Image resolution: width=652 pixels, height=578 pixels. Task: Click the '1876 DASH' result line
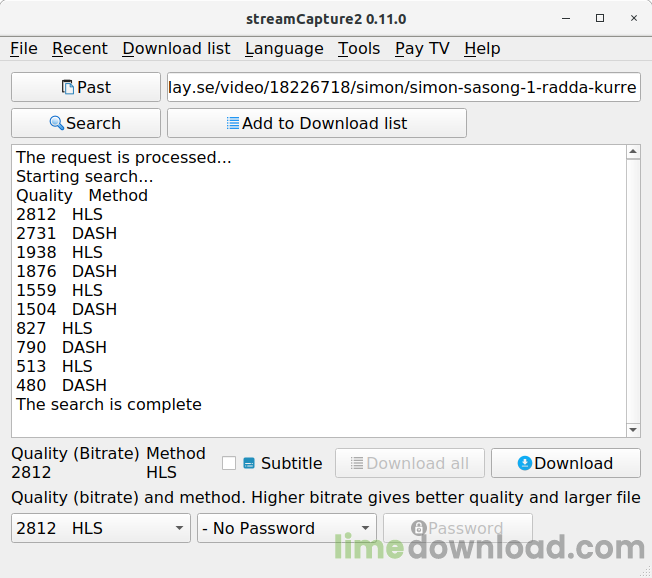(67, 272)
